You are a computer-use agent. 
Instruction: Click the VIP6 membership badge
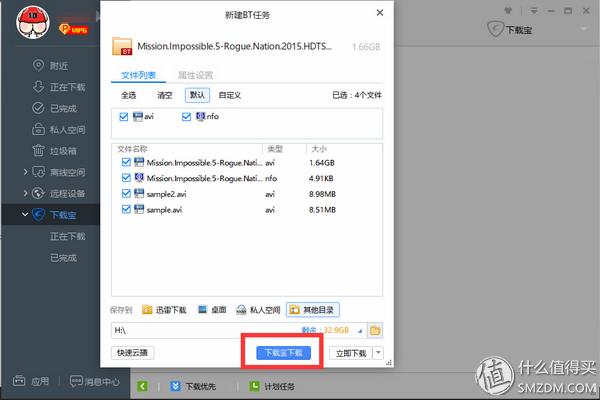(74, 29)
